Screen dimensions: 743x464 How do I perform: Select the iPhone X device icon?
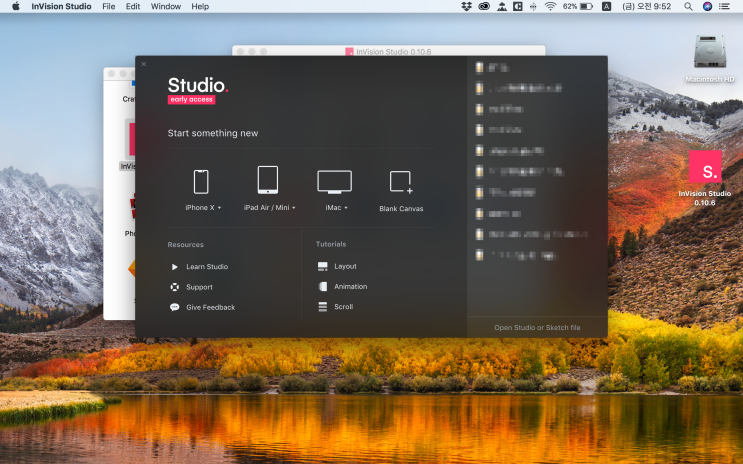point(201,181)
